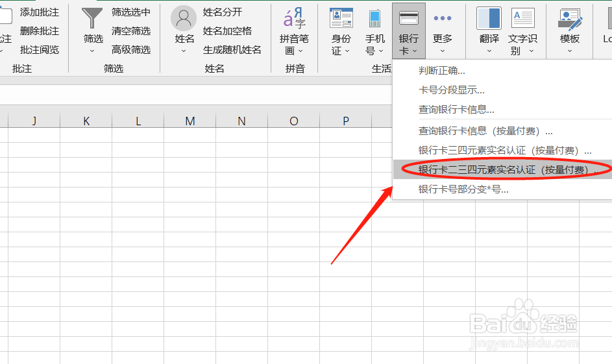Click the 手机号 phone icon
This screenshot has height=364, width=612.
374,18
